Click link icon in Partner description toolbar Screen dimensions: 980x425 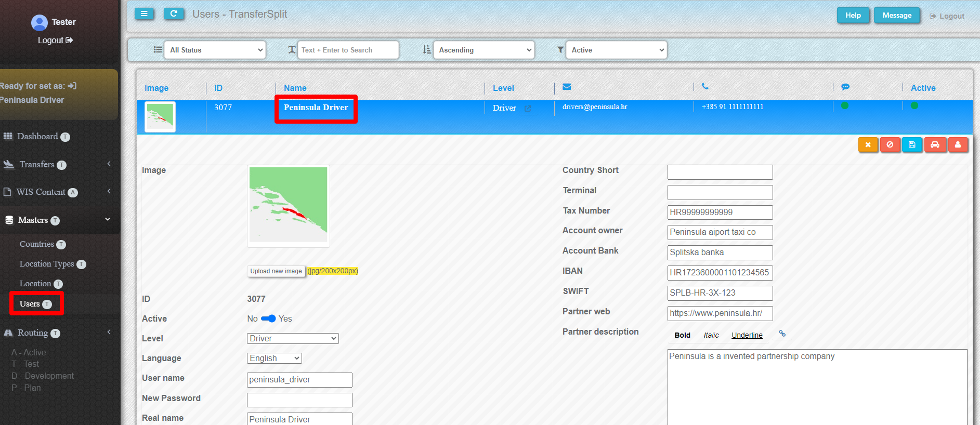coord(782,334)
